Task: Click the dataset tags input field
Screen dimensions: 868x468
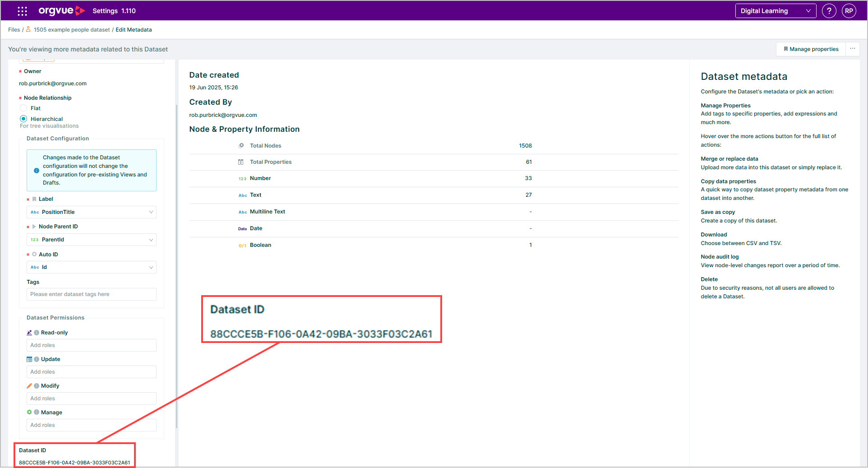Action: point(92,294)
